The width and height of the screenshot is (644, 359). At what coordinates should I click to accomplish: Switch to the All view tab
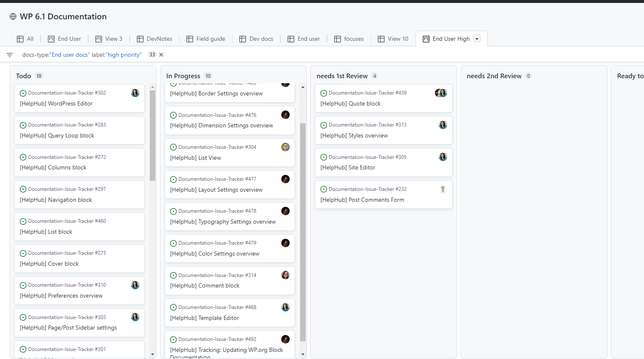[25, 39]
